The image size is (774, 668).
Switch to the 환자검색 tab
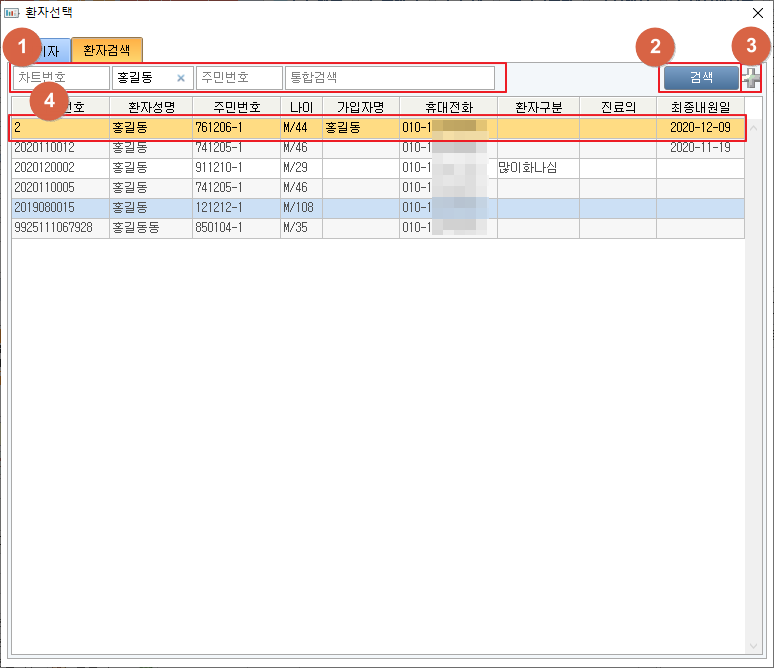point(106,49)
